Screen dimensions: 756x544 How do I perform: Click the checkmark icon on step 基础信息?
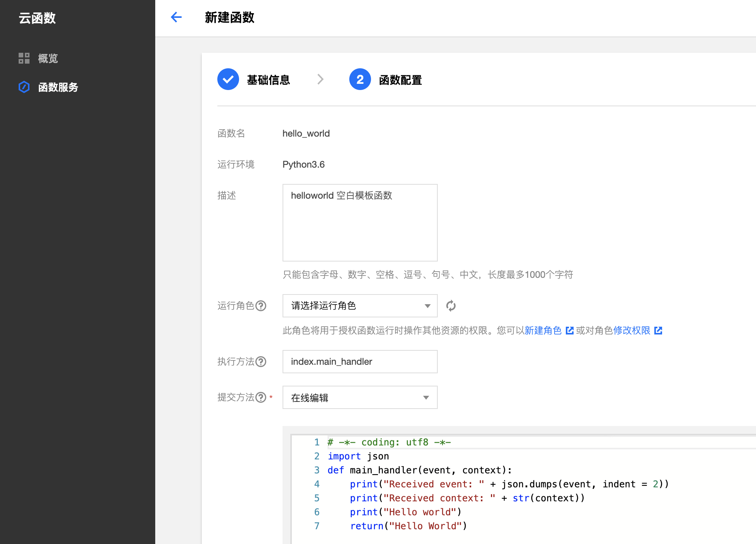[x=228, y=79]
